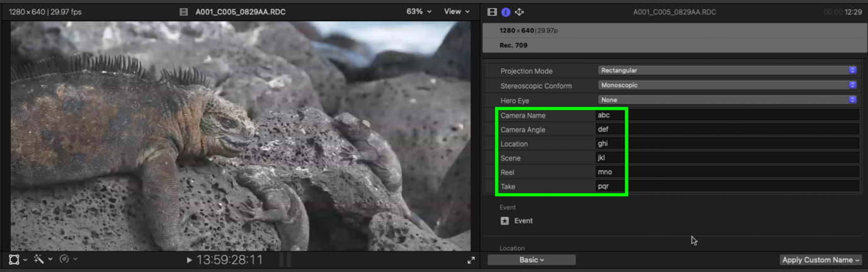Screen dimensions: 868x272
Task: Click the inspector clip title A001_C005_0829AA.RDC
Action: coord(675,12)
